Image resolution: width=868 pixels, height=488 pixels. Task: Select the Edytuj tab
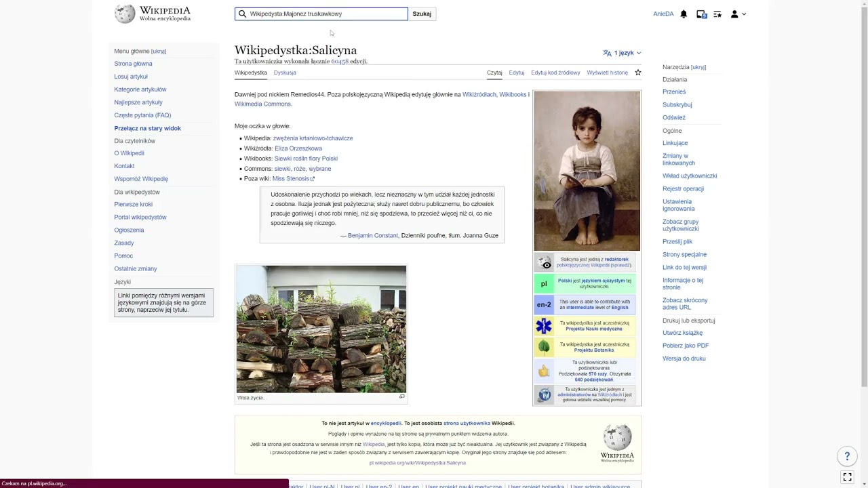(517, 73)
